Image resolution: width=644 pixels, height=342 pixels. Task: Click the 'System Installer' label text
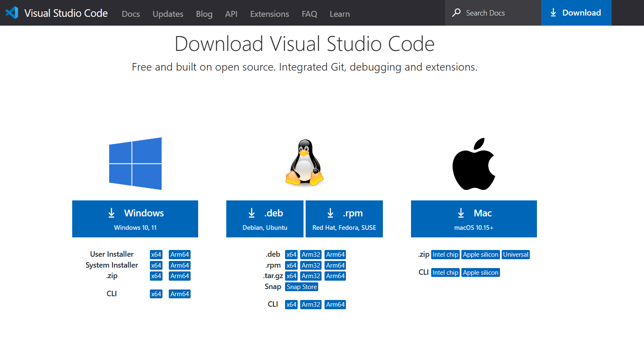coord(112,265)
